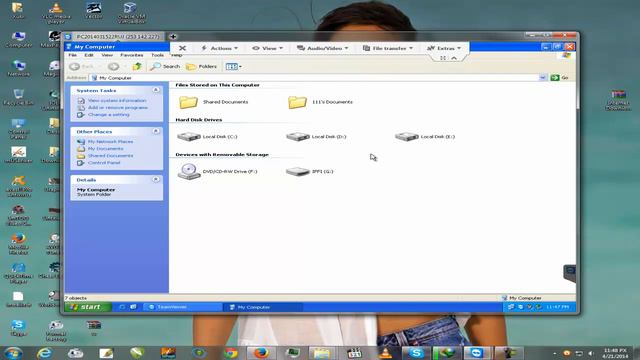Open the Audio/Video dropdown menu
This screenshot has height=360, width=640.
323,48
